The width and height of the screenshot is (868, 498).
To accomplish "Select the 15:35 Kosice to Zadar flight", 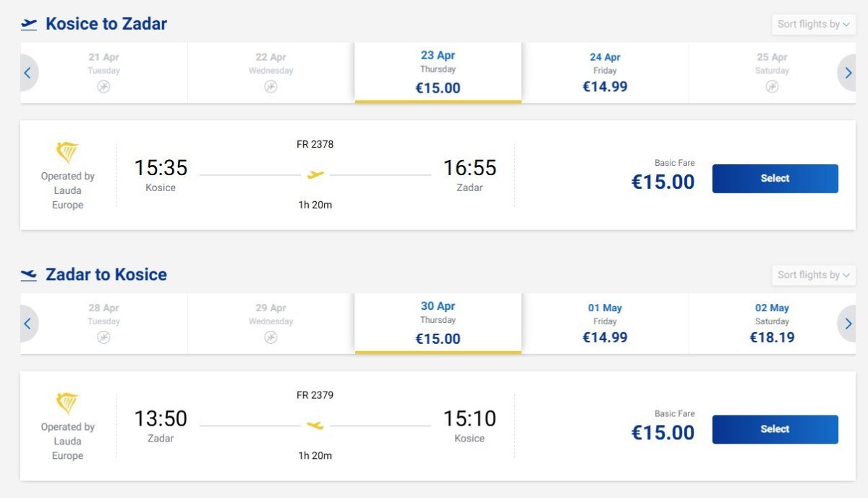I will click(775, 179).
